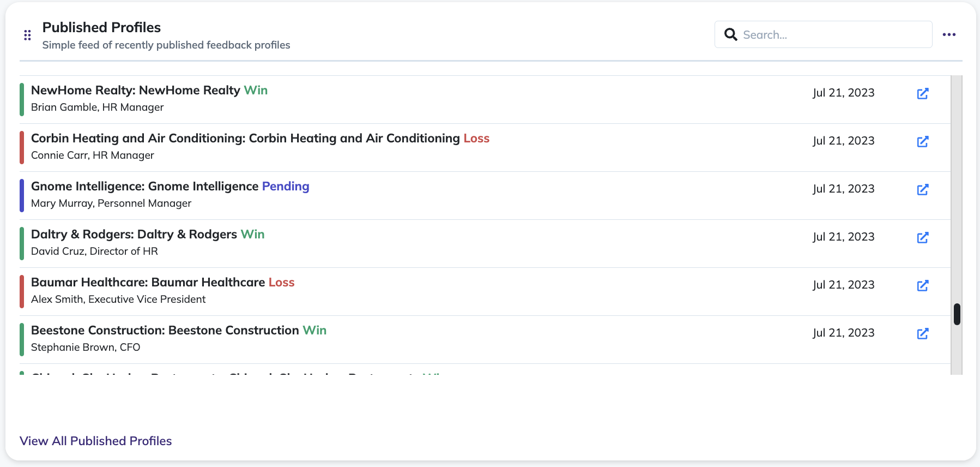980x467 pixels.
Task: Select the Baumar Healthcare Loss entry title
Action: pos(162,282)
